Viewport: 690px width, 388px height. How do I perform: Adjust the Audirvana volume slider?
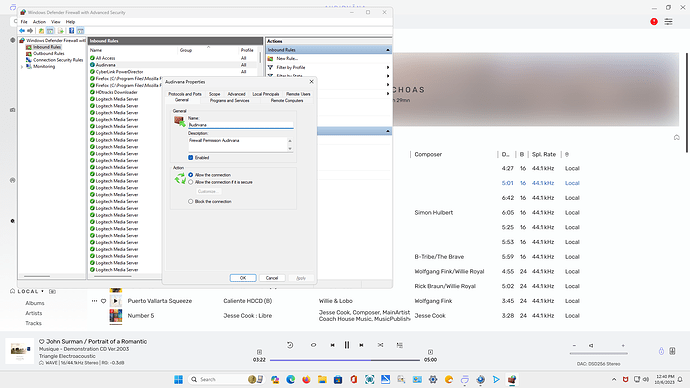[598, 353]
